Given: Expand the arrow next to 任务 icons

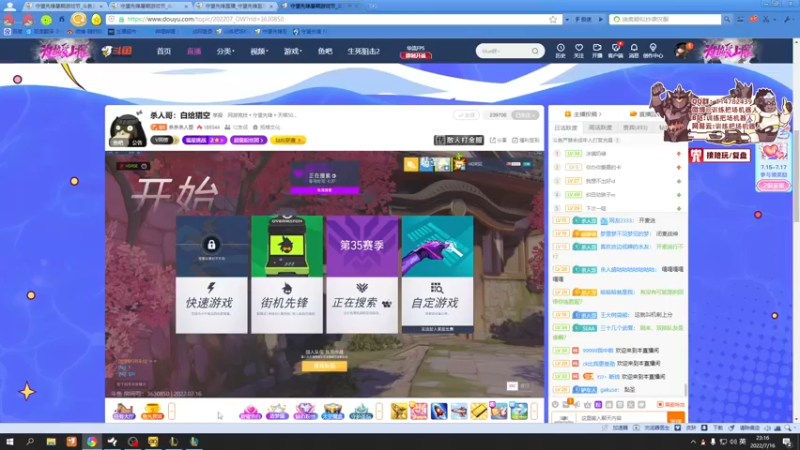Looking at the screenshot, I should coord(172,411).
